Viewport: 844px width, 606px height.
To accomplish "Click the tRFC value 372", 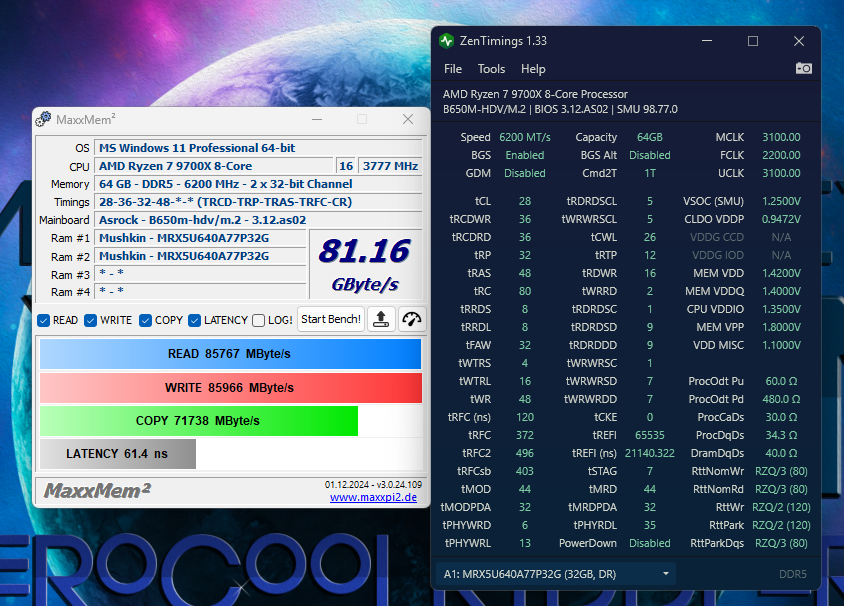I will click(525, 435).
